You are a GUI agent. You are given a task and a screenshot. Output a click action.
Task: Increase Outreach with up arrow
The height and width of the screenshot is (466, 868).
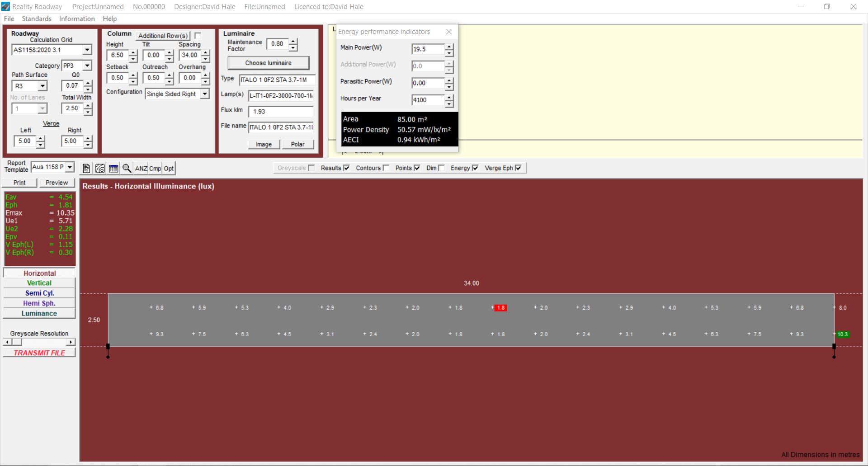[169, 75]
